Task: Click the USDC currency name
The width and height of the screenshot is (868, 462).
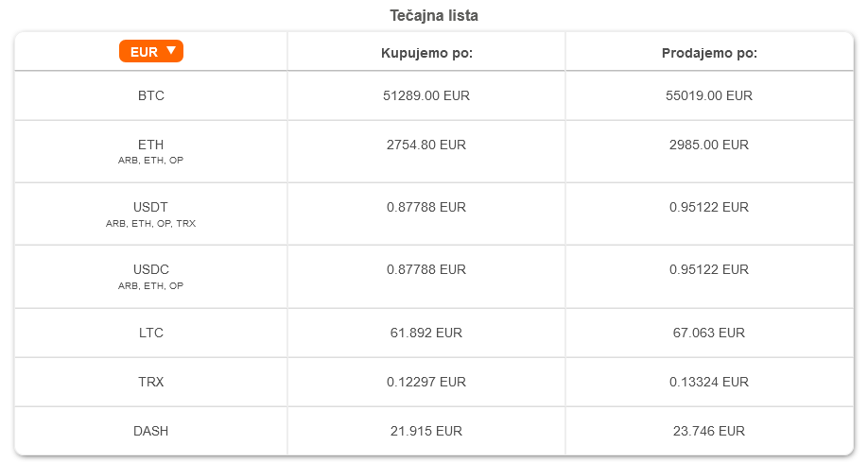Action: pyautogui.click(x=151, y=270)
